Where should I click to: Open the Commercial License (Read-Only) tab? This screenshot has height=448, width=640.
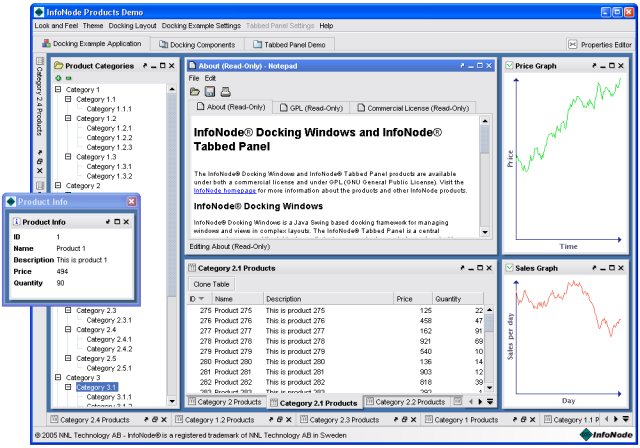click(x=413, y=108)
